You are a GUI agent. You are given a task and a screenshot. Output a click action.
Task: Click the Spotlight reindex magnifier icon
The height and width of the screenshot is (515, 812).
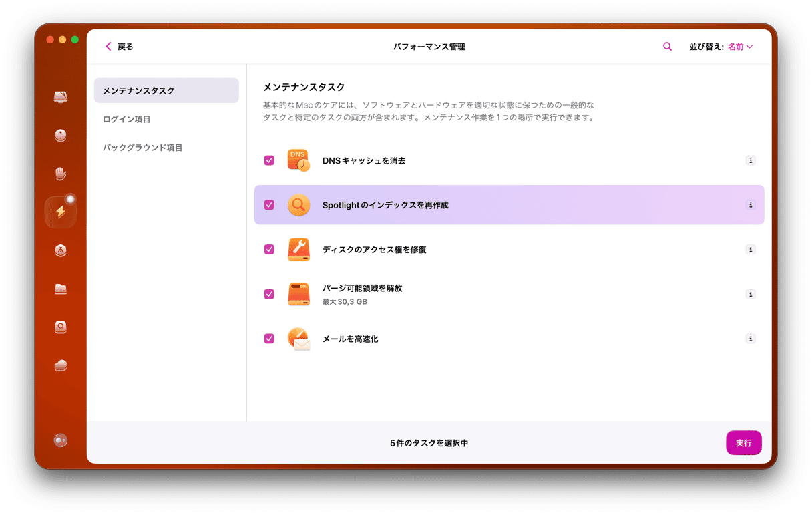point(298,205)
